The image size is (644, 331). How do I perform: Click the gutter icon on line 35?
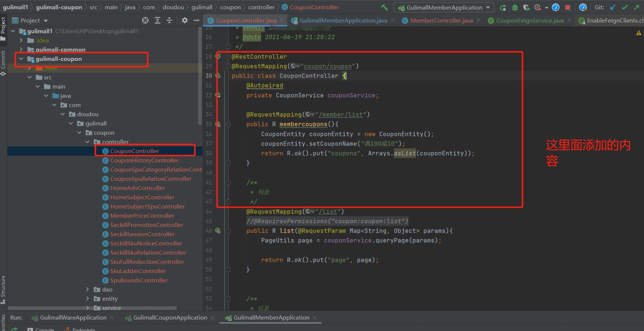coord(218,124)
